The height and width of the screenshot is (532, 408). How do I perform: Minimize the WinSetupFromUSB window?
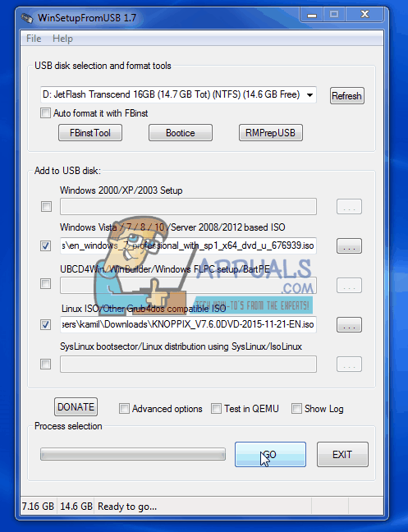(312, 15)
